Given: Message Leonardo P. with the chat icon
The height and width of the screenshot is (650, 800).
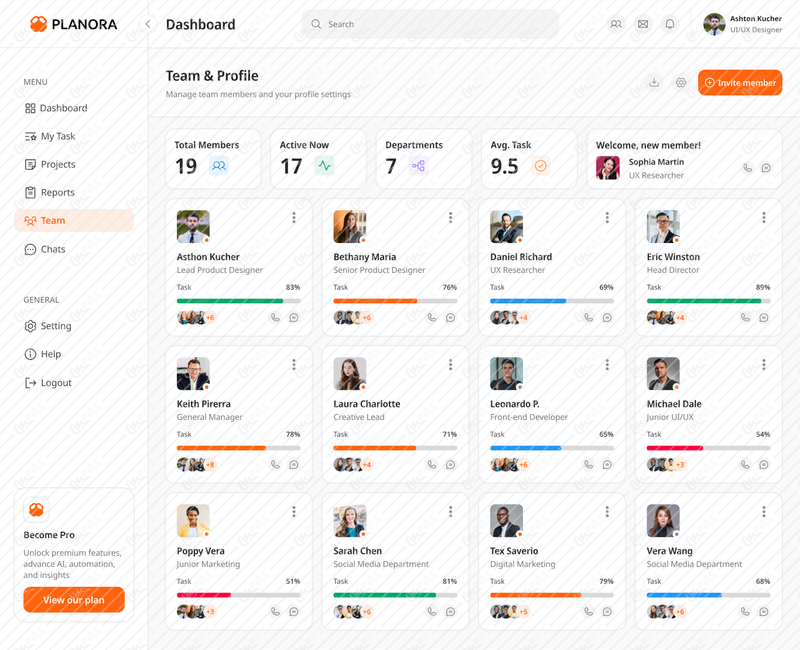Looking at the screenshot, I should 607,464.
